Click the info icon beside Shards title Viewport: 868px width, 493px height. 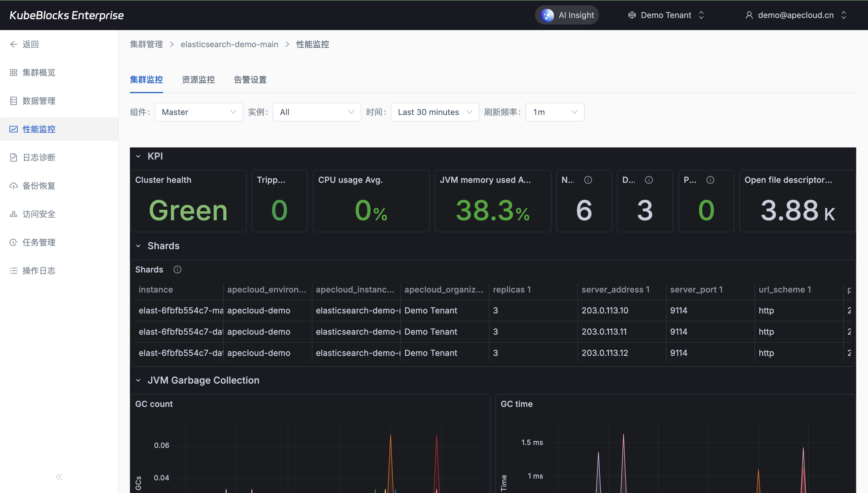177,269
